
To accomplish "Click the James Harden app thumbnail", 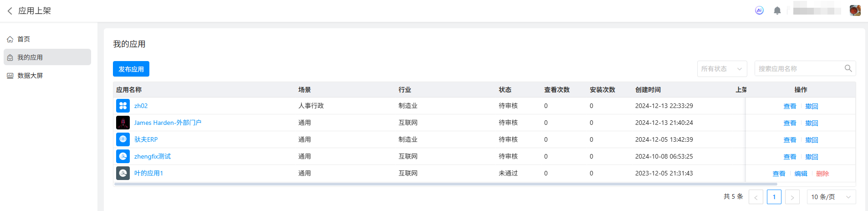I will tap(123, 123).
